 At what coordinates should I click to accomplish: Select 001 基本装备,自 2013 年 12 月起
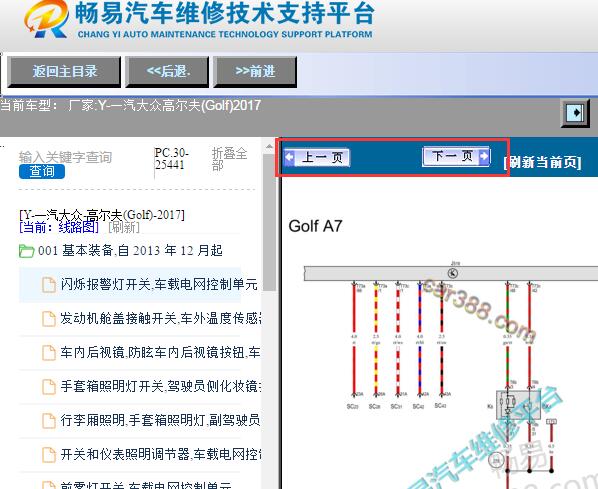(130, 251)
